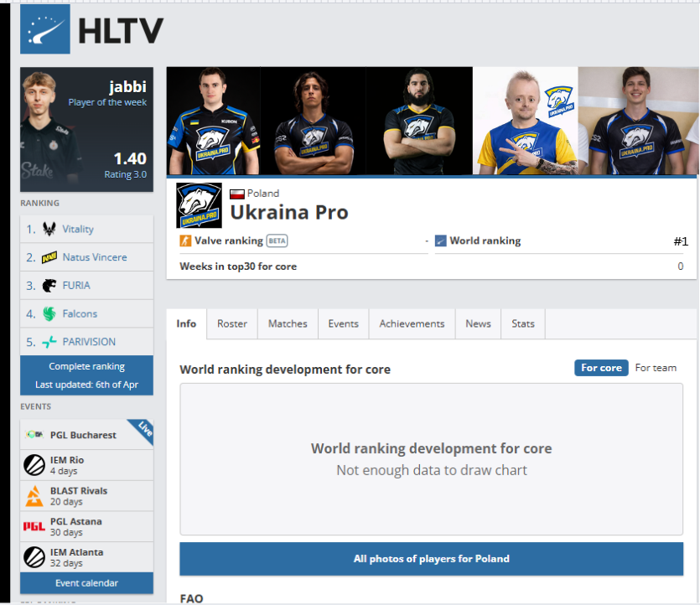Click the HLTV wordmark text
Viewport: 700px width, 605px height.
pyautogui.click(x=121, y=31)
